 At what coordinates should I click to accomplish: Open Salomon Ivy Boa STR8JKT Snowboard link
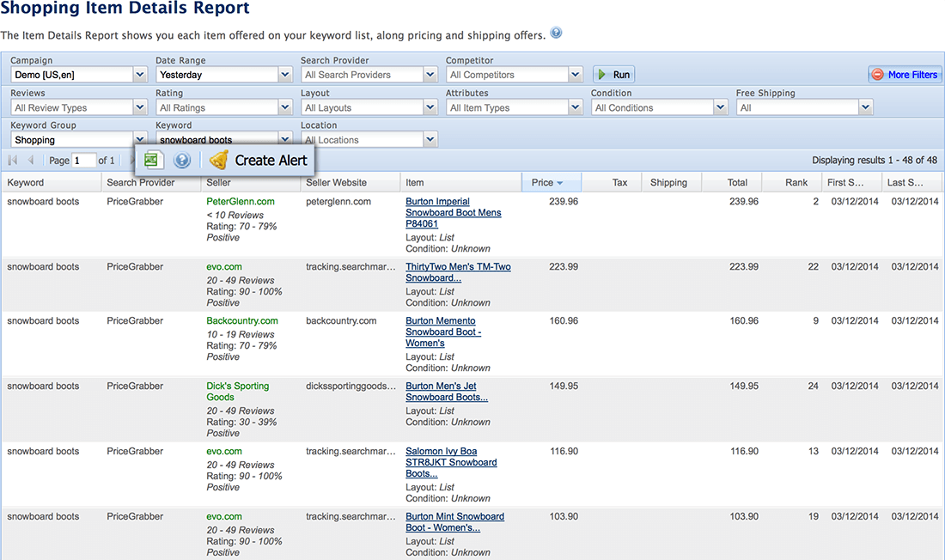451,462
